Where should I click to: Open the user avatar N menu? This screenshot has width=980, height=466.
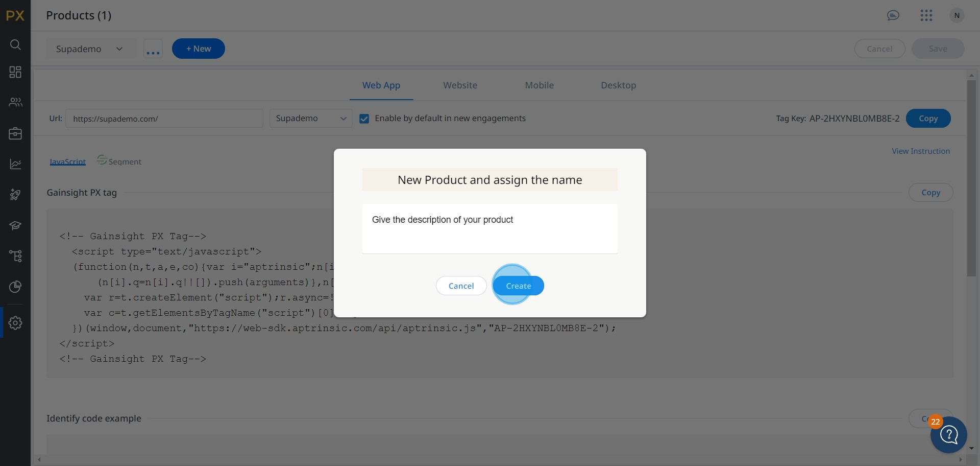(x=957, y=15)
